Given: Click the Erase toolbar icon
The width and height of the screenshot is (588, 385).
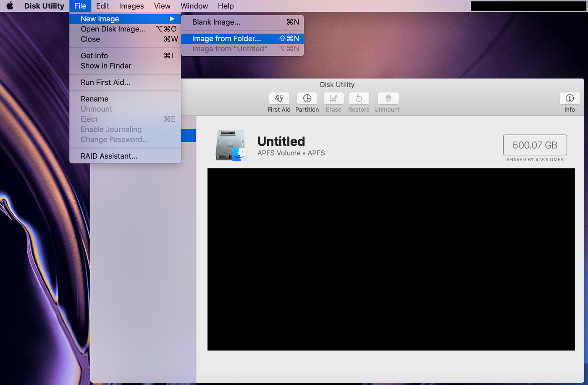Looking at the screenshot, I should (333, 98).
